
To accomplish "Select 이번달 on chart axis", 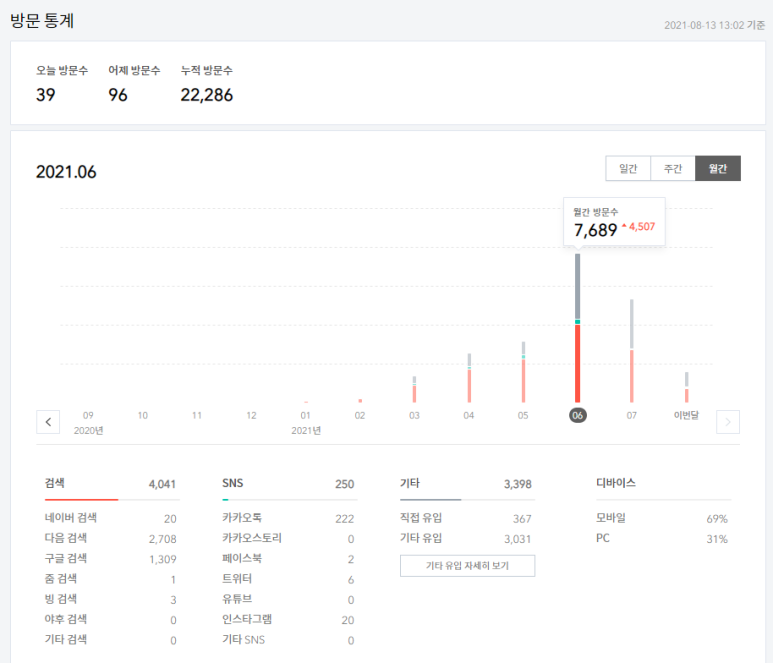I will click(x=686, y=415).
